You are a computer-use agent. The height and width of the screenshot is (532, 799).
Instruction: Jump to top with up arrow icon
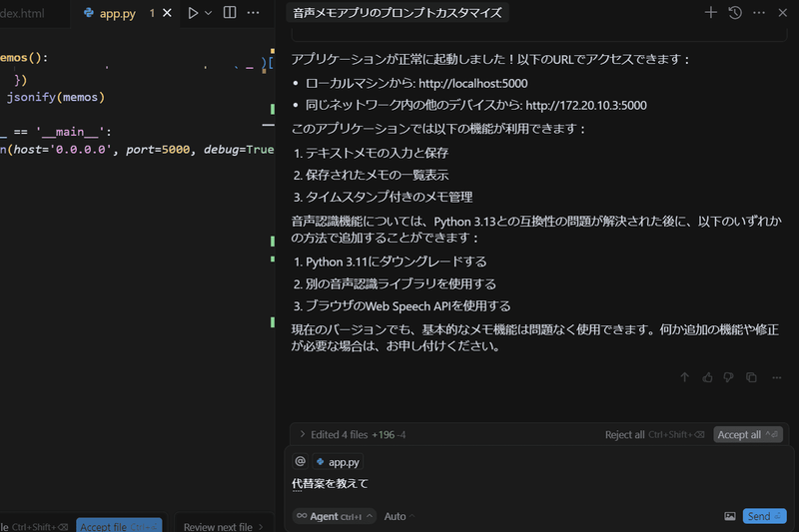684,377
